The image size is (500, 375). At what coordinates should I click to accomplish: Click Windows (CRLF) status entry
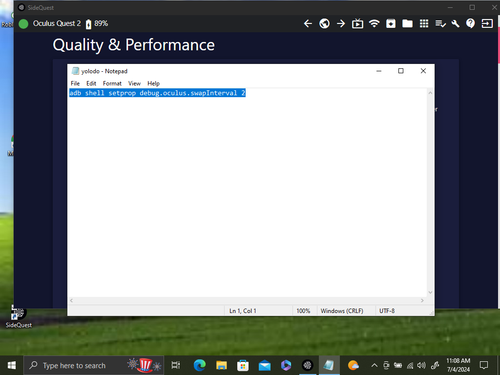click(x=342, y=311)
